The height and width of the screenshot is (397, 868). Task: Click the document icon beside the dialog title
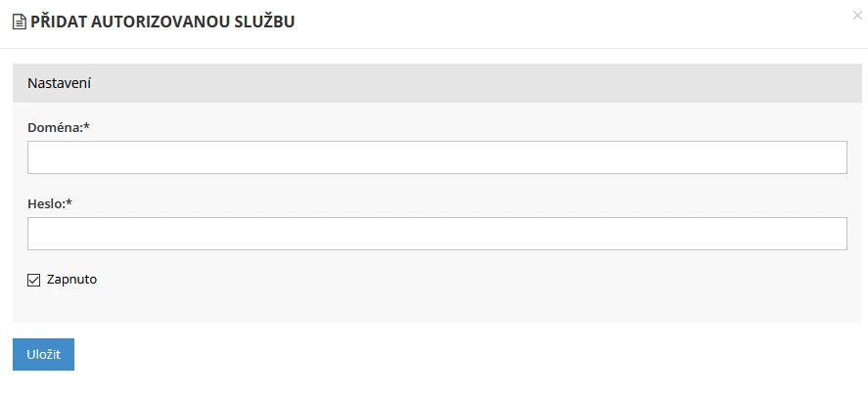pyautogui.click(x=20, y=22)
